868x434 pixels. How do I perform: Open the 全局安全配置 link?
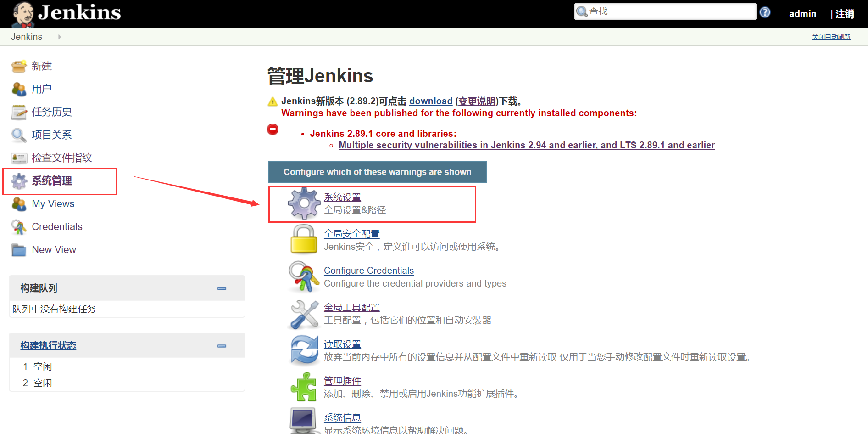352,234
